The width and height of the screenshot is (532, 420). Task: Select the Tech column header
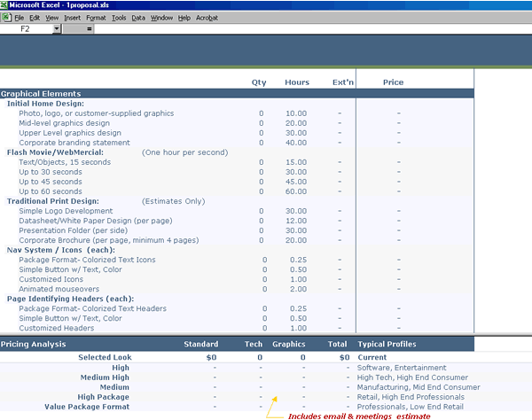click(254, 345)
